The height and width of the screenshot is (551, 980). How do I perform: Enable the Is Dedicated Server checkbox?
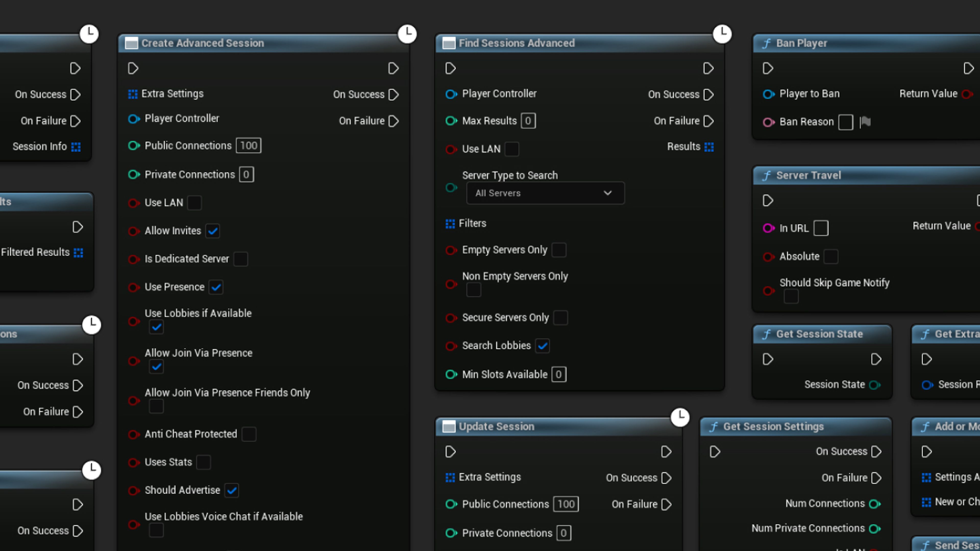[240, 259]
